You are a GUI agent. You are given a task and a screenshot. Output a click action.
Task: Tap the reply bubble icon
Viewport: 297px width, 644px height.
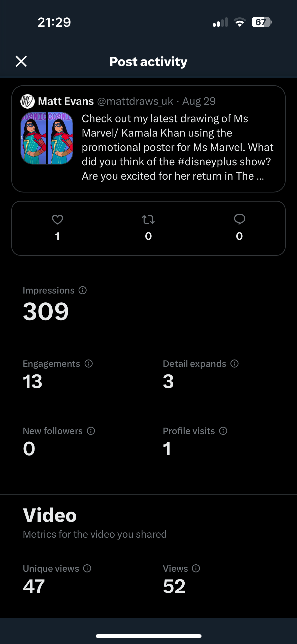[239, 220]
